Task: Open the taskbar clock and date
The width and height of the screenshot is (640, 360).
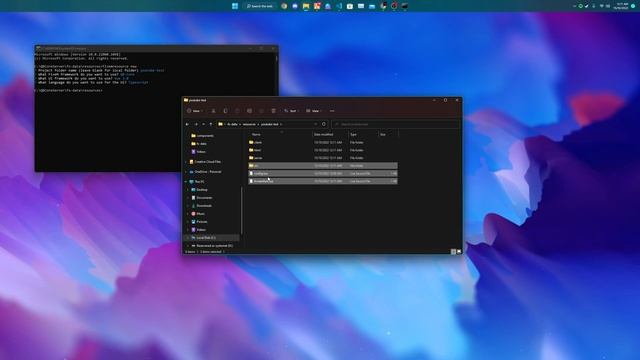Action: [622, 6]
